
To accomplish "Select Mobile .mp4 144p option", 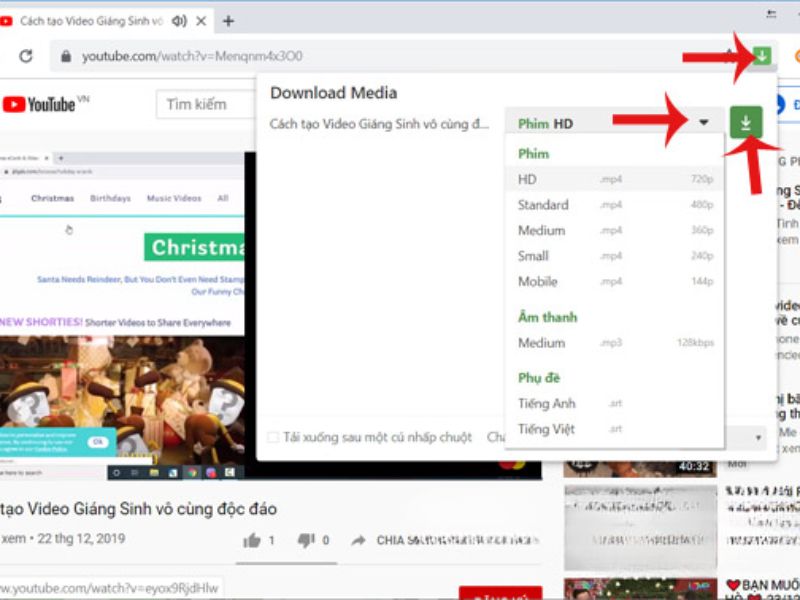I will click(x=614, y=281).
